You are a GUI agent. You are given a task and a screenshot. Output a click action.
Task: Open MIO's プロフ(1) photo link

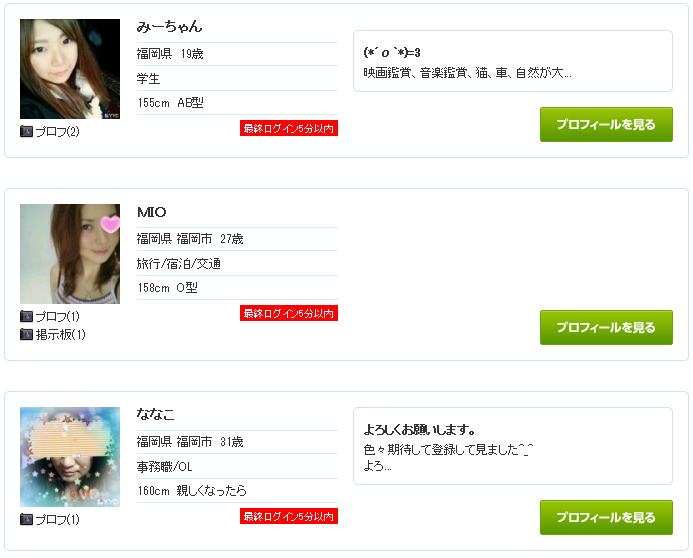tap(57, 316)
